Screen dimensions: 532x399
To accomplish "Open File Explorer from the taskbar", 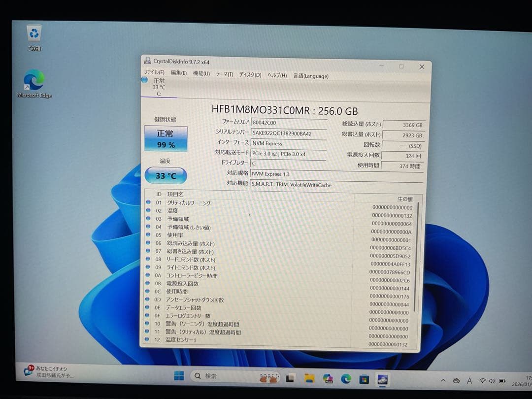I will (309, 378).
